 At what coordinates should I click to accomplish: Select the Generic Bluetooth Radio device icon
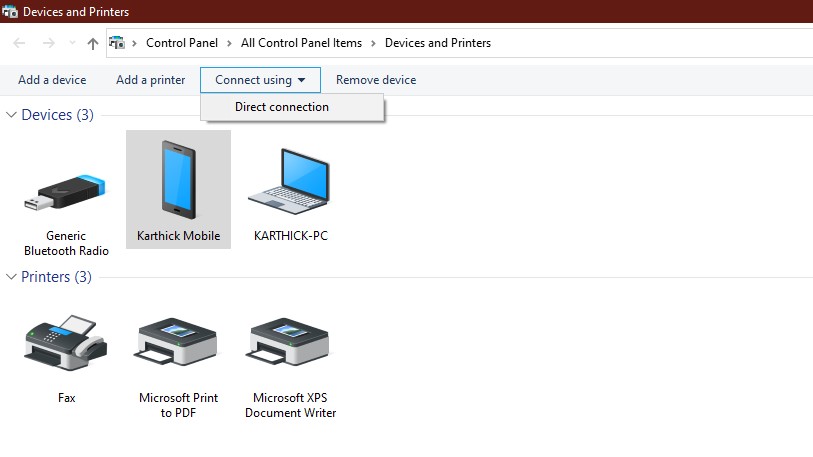[x=65, y=193]
